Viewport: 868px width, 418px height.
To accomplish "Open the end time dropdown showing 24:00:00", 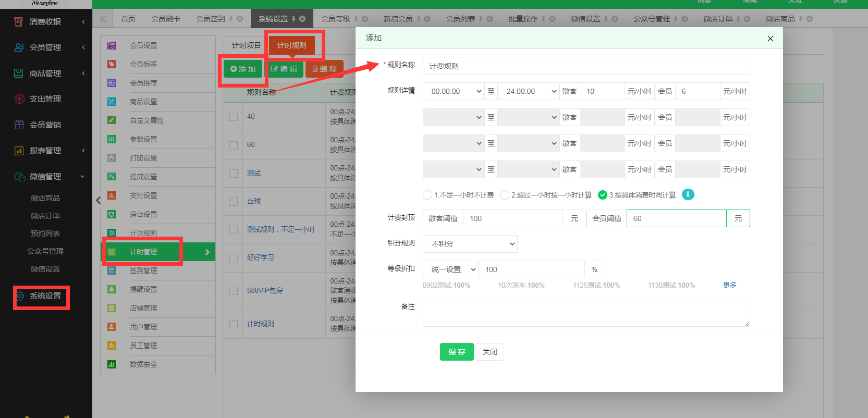I will [x=529, y=91].
